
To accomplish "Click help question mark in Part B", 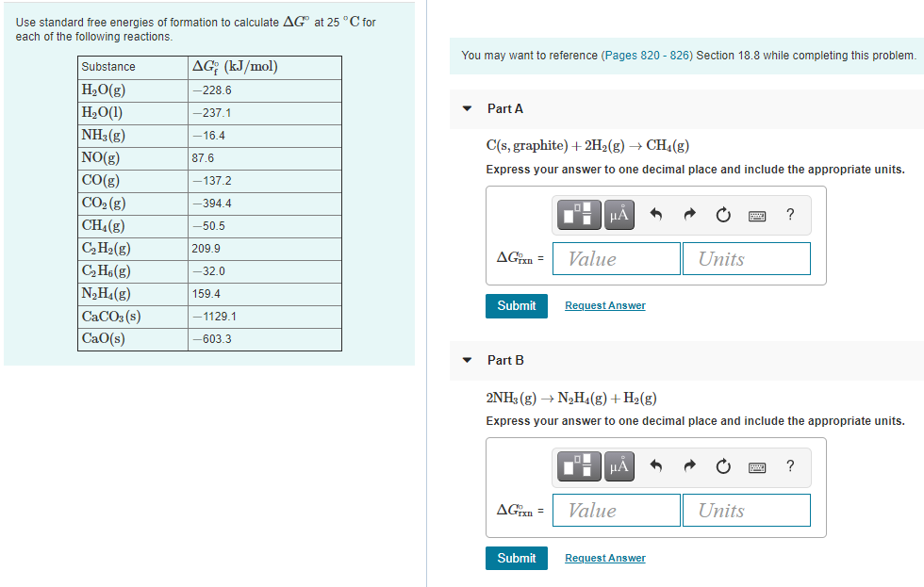I will pos(790,466).
